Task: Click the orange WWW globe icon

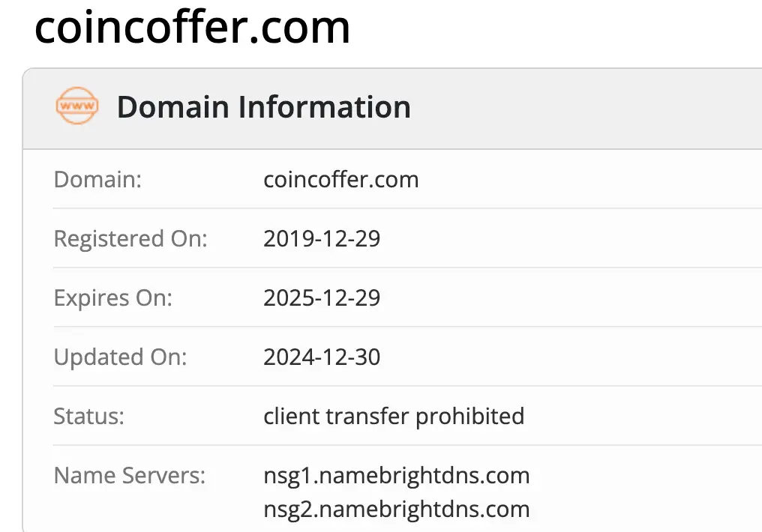Action: coord(76,106)
